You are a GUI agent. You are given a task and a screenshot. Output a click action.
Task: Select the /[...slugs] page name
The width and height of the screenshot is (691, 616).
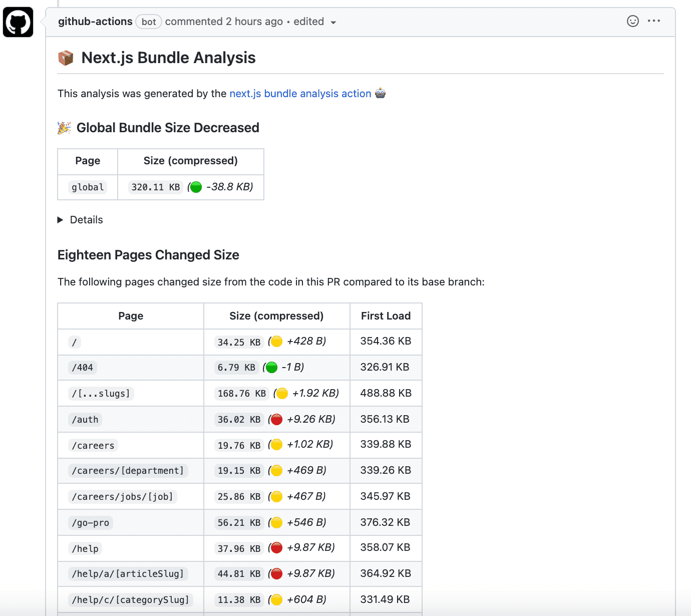coord(101,394)
